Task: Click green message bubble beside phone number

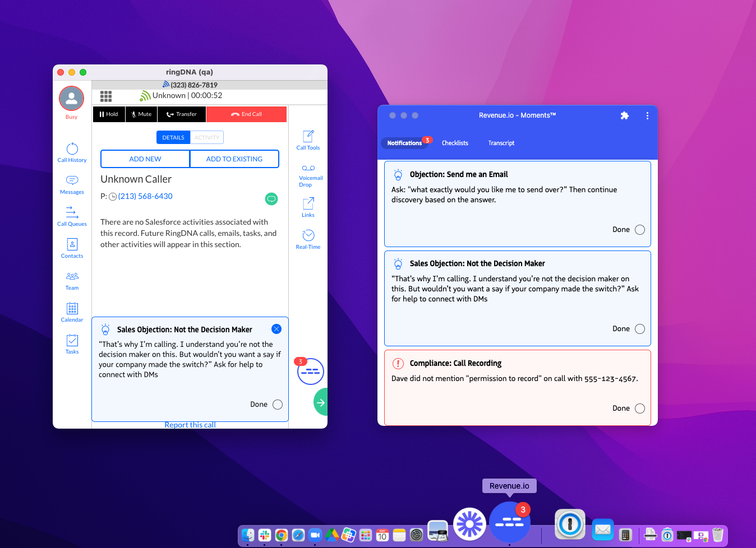Action: point(271,199)
